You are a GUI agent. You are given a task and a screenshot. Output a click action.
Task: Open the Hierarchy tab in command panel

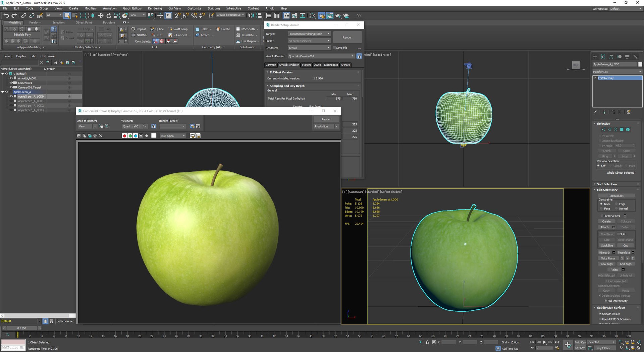[x=611, y=57]
